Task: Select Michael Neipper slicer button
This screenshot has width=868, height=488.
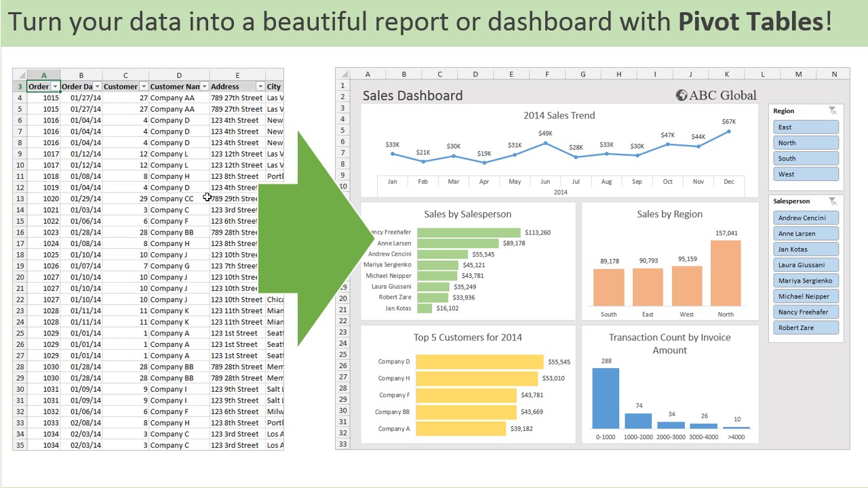Action: coord(806,296)
